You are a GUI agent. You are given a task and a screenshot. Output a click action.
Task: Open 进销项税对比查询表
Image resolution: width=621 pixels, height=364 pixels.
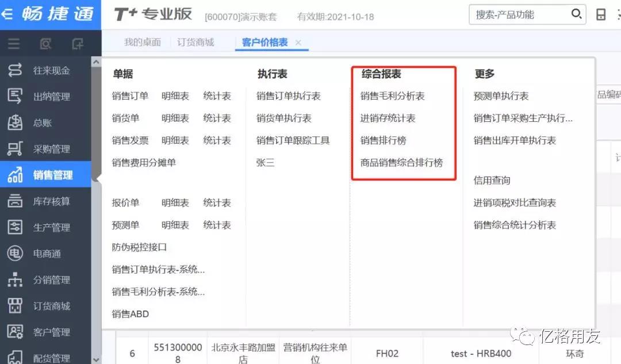pos(515,203)
